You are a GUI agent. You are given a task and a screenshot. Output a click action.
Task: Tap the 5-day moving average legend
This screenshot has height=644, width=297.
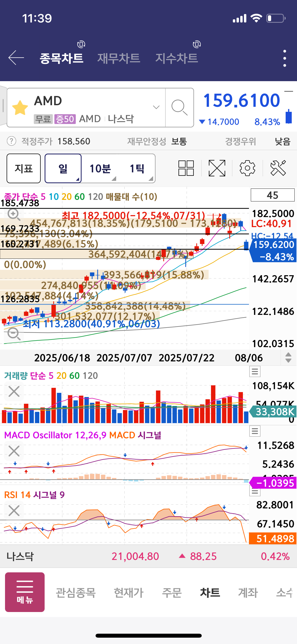point(43,197)
